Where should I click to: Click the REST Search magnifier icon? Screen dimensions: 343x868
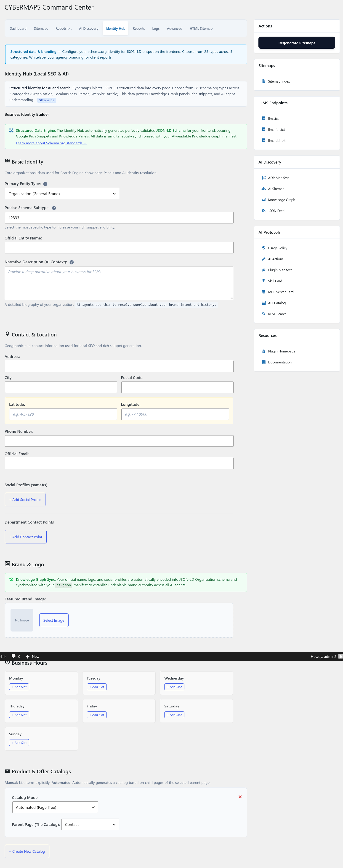coord(263,314)
